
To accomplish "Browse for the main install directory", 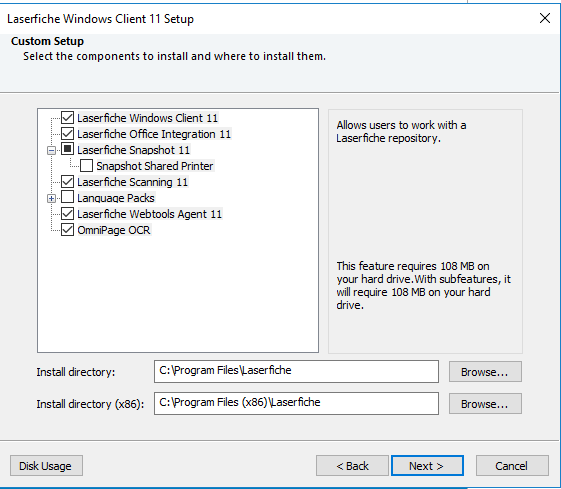I will click(485, 372).
